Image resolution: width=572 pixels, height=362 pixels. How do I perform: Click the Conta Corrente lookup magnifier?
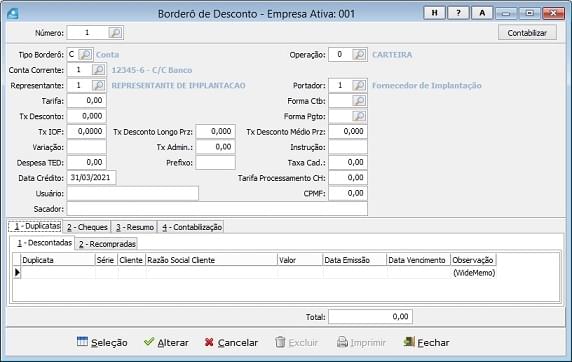99,70
